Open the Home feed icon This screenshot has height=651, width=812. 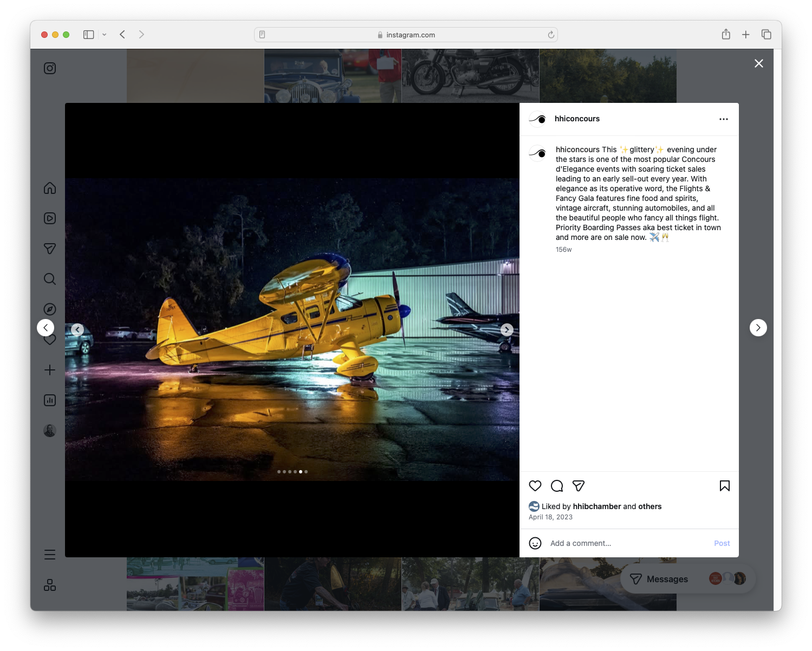(49, 188)
